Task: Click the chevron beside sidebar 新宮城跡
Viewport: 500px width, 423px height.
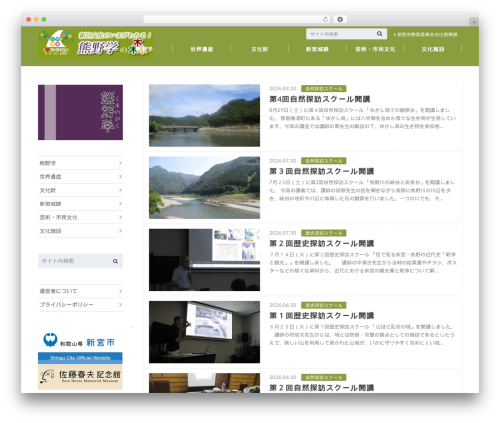Action: [x=120, y=204]
